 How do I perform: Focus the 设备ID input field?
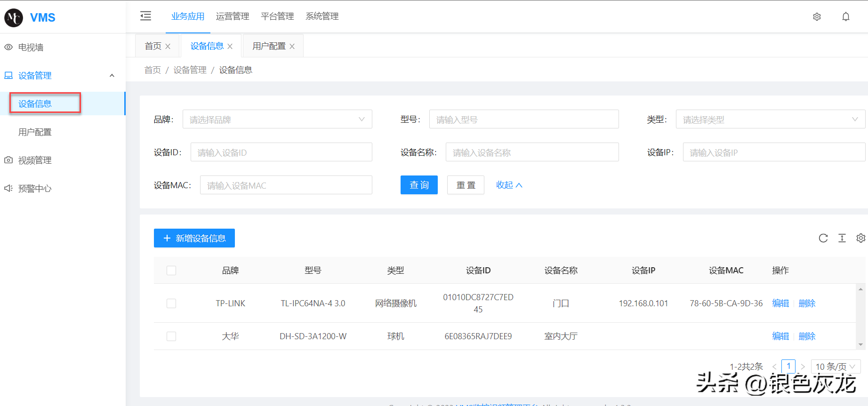(281, 152)
